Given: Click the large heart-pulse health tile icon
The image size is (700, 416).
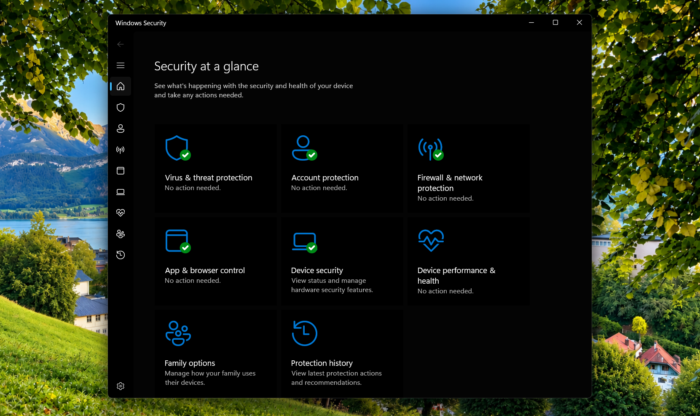Looking at the screenshot, I should (431, 241).
